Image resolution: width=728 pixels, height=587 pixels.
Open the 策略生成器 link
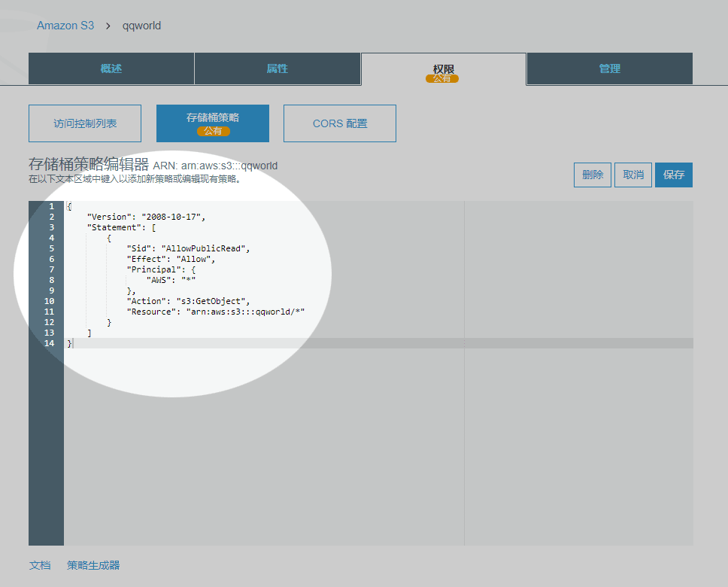point(93,565)
